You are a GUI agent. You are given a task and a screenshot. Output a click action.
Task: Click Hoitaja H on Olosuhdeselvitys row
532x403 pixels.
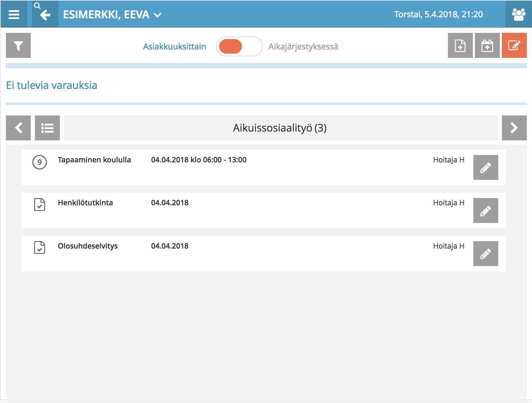449,246
